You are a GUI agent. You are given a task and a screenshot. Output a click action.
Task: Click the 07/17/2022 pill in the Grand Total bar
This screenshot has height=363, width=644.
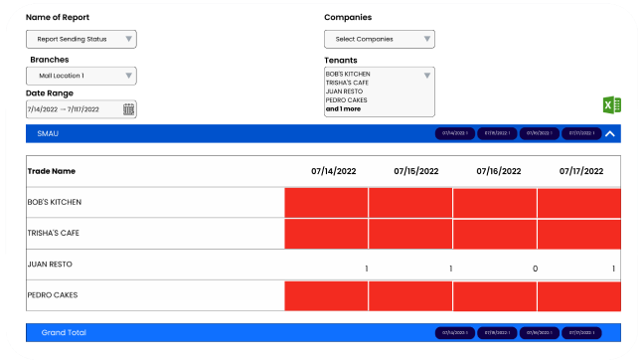581,332
